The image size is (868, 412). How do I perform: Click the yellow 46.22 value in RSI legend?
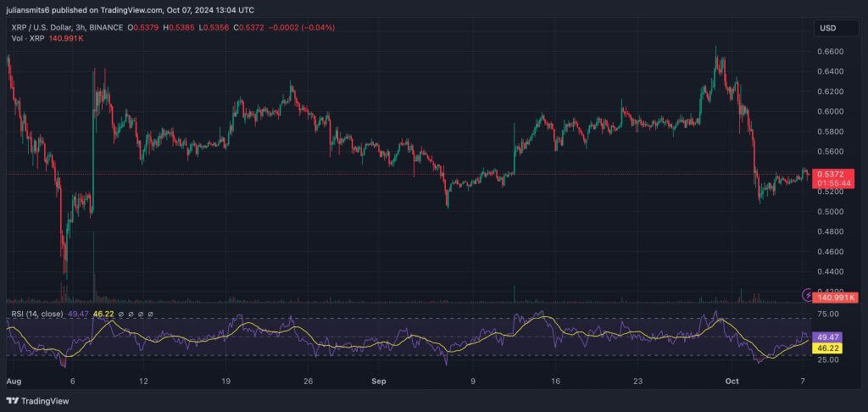(x=103, y=315)
